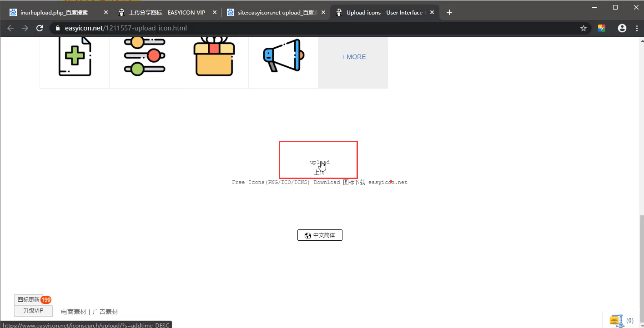This screenshot has height=328, width=644.
Task: Switch to the inurl:upload.php Baidu tab
Action: (x=59, y=13)
